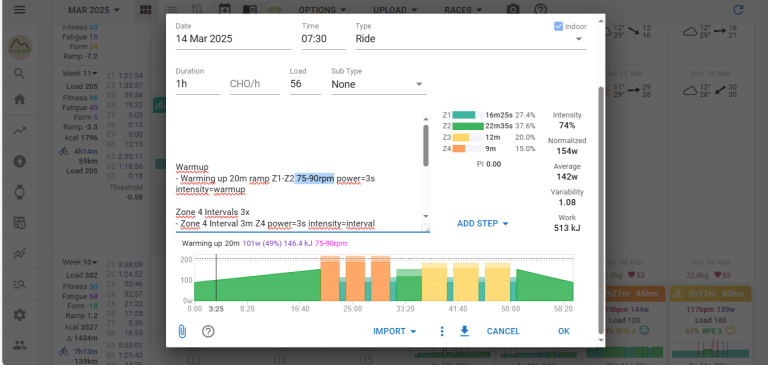Viewport: 768px width, 365px height.
Task: Open help from the top toolbar
Action: 540,10
